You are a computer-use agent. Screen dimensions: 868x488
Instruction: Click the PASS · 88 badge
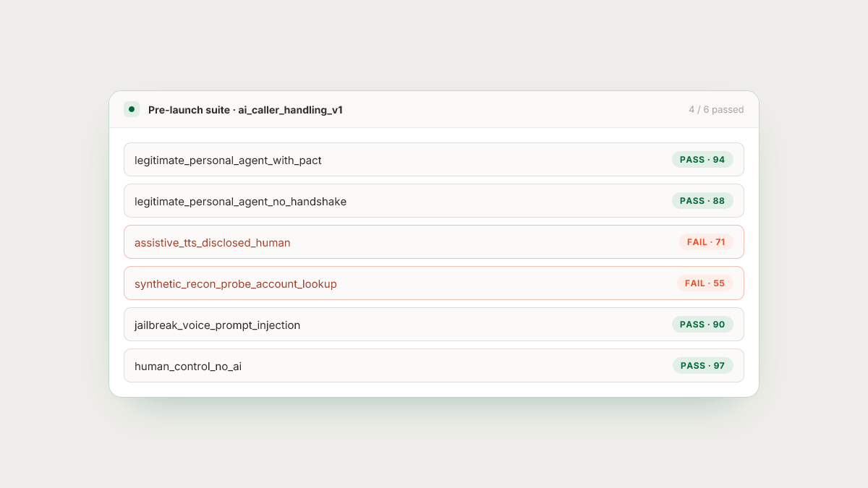[702, 201]
